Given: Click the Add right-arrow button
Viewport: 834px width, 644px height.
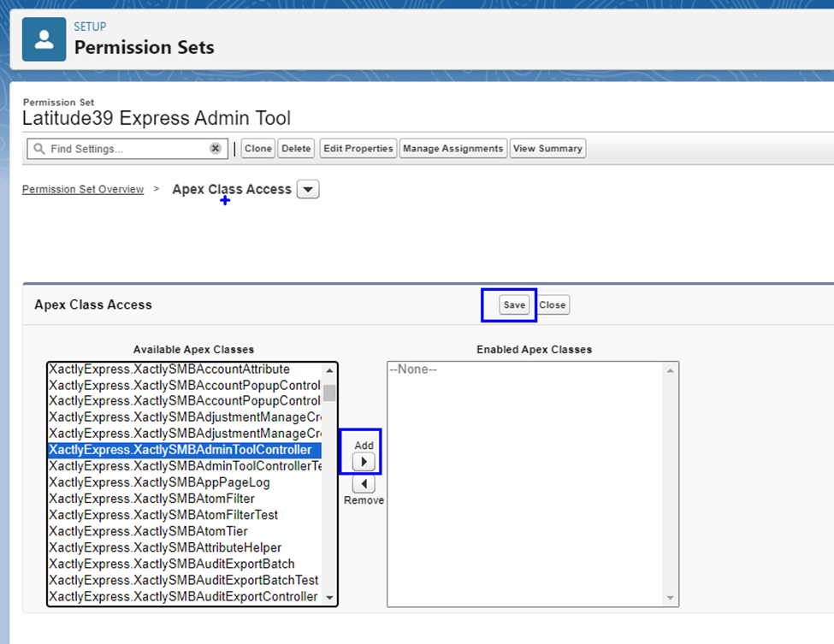Looking at the screenshot, I should 364,462.
